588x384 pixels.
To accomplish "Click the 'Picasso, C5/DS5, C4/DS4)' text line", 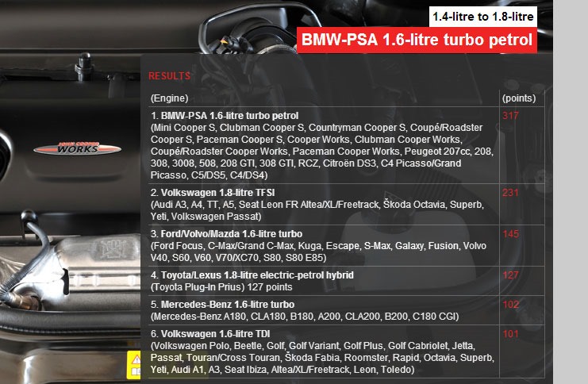I will (209, 175).
